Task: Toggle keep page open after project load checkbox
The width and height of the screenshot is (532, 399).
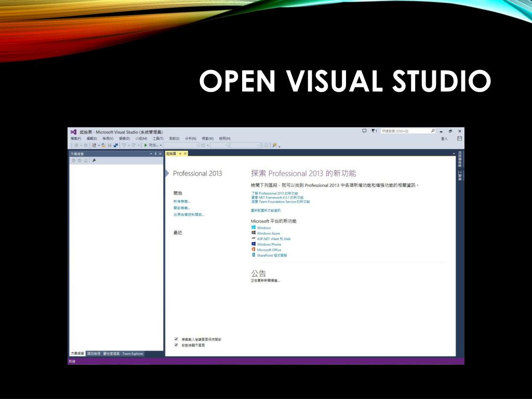Action: [x=176, y=339]
